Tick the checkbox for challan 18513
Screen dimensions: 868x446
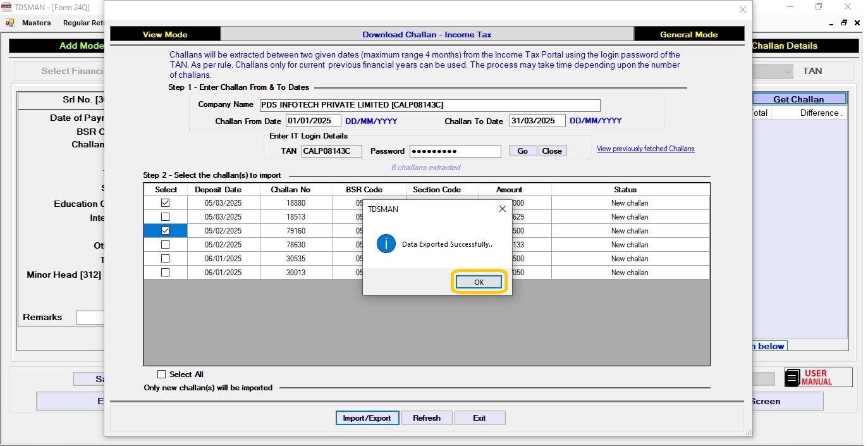165,217
